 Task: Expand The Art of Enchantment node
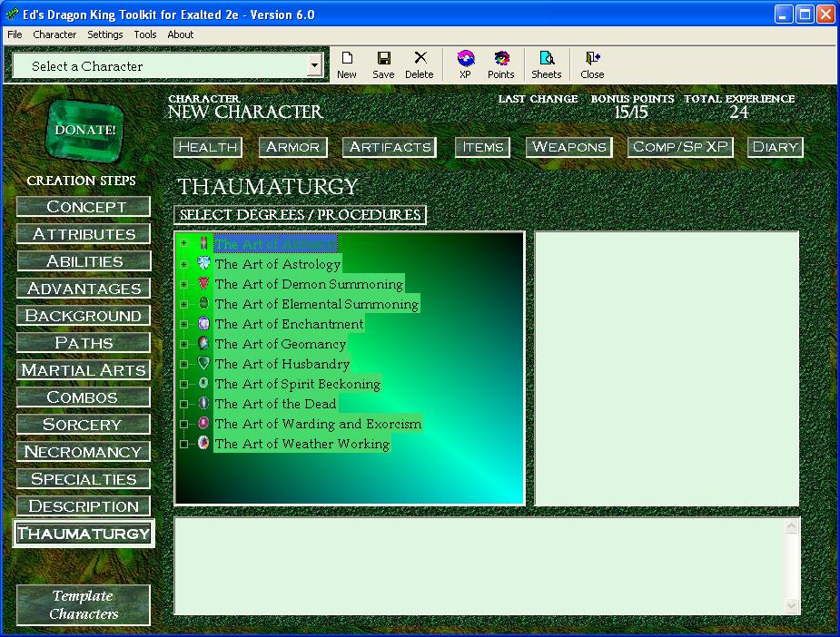coord(183,324)
